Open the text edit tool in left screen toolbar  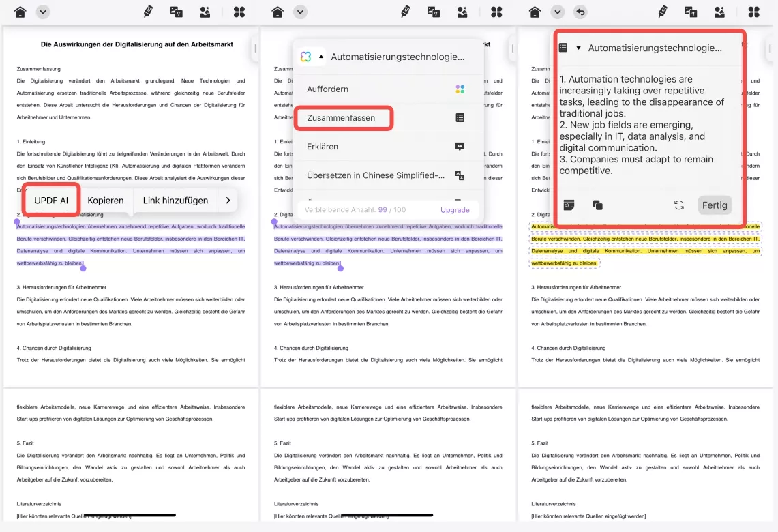pos(176,12)
